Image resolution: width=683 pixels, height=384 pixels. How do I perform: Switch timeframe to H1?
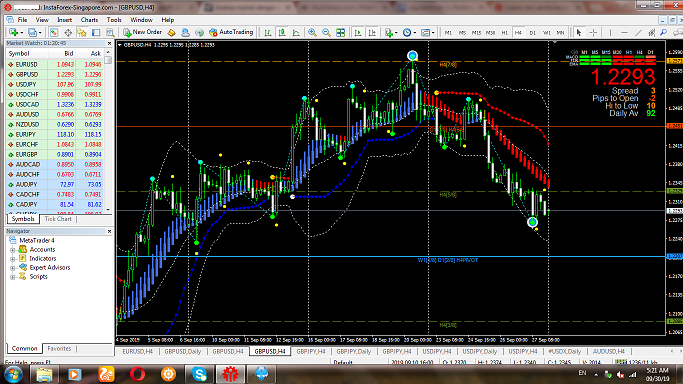point(504,33)
